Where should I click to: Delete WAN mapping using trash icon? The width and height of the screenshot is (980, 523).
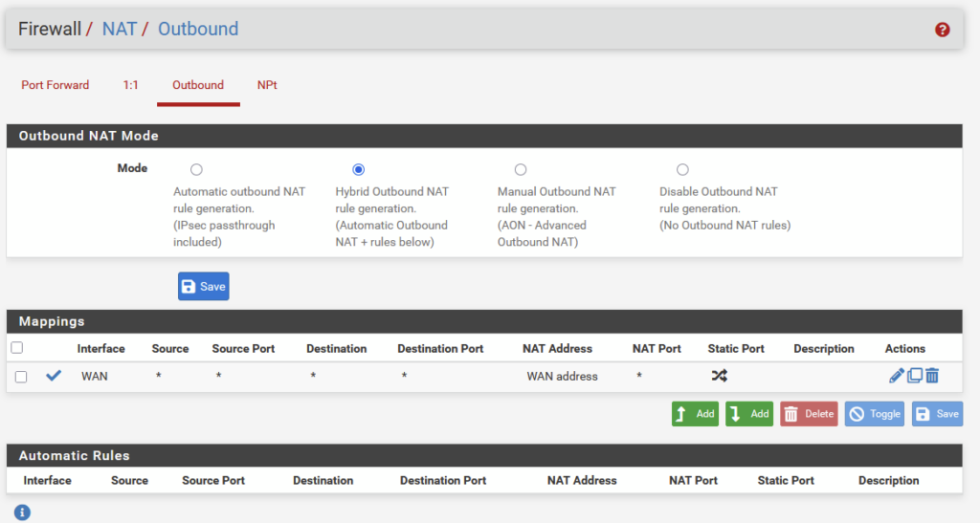[x=932, y=376]
